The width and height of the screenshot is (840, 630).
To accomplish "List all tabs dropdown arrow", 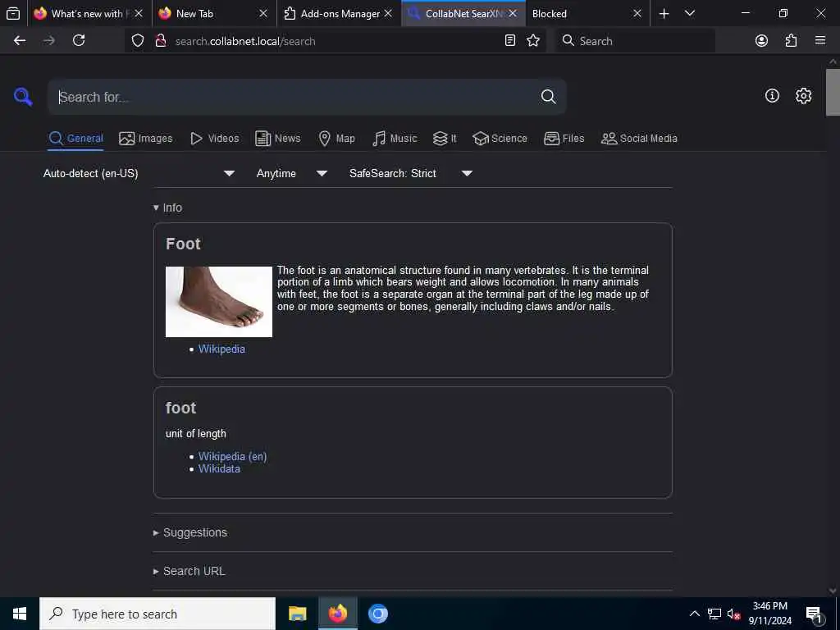I will 690,13.
